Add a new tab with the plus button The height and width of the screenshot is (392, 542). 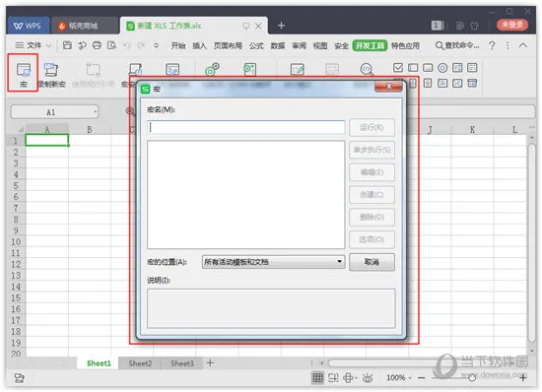[281, 26]
